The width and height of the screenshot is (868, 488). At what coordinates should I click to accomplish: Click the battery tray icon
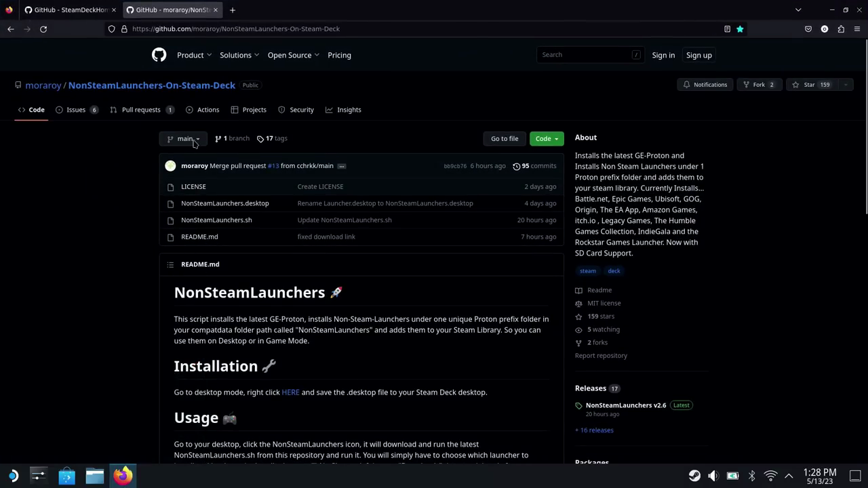[x=732, y=476]
